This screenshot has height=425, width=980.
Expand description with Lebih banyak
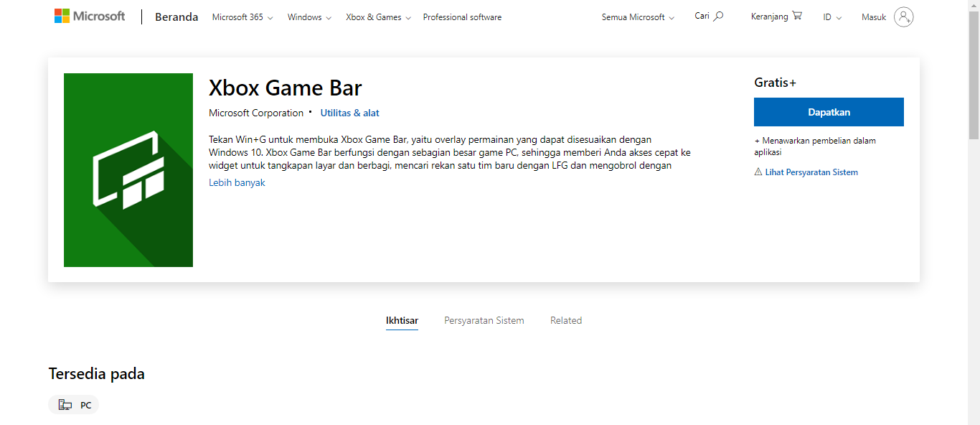237,183
